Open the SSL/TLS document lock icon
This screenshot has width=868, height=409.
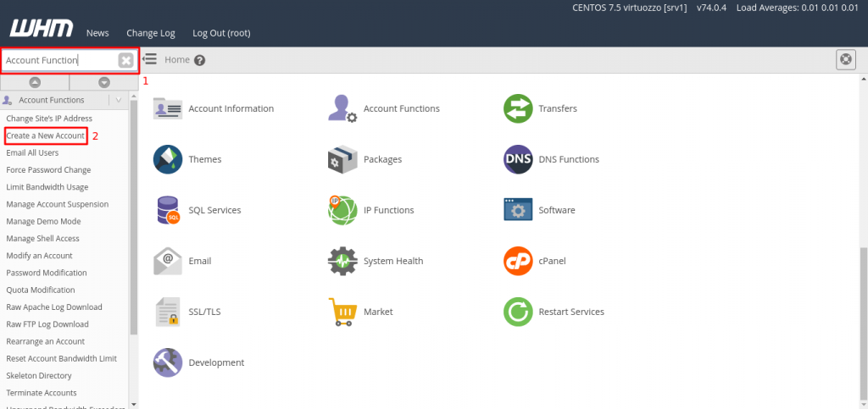pos(168,312)
